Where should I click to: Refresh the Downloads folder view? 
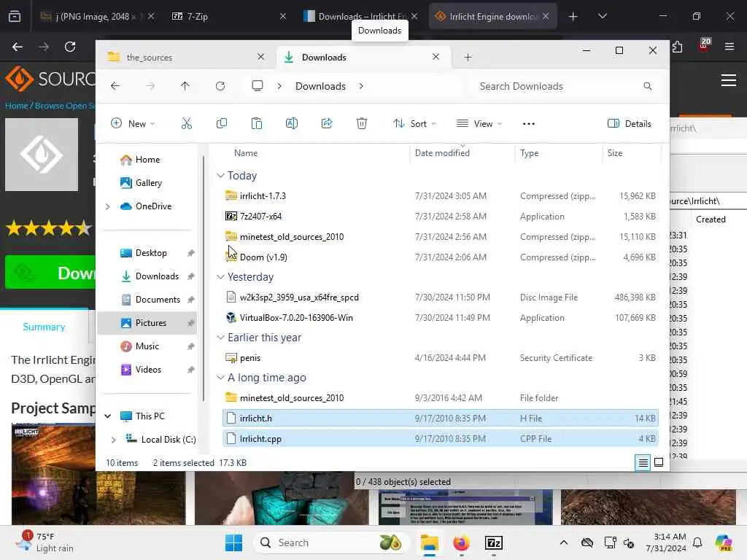(x=220, y=86)
